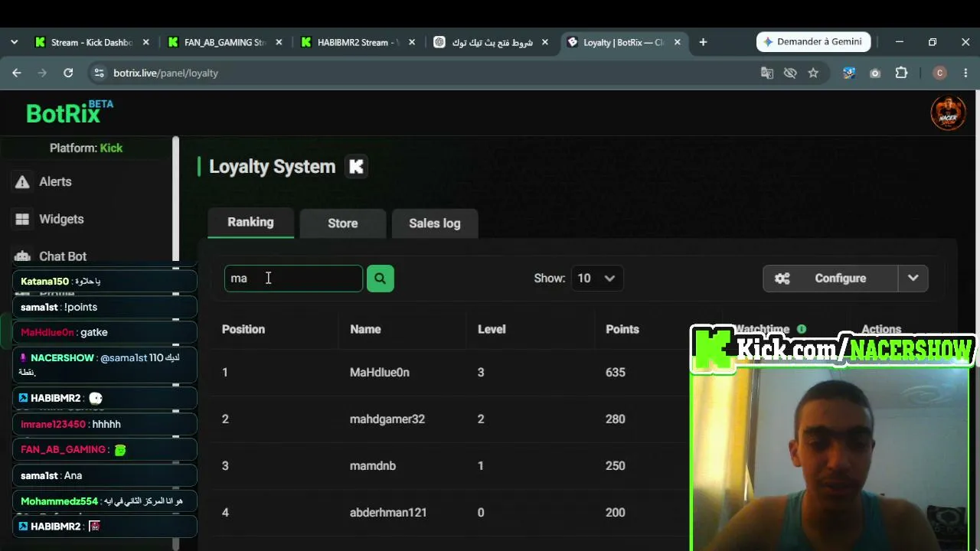Click the Demander à Gemini button
Screen dimensions: 980x551
point(813,42)
